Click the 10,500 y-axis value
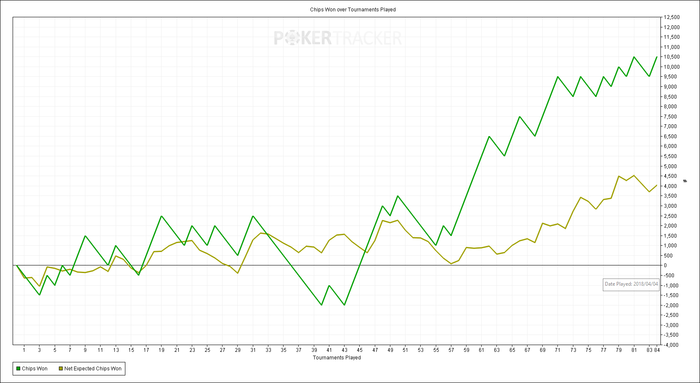 pyautogui.click(x=672, y=57)
